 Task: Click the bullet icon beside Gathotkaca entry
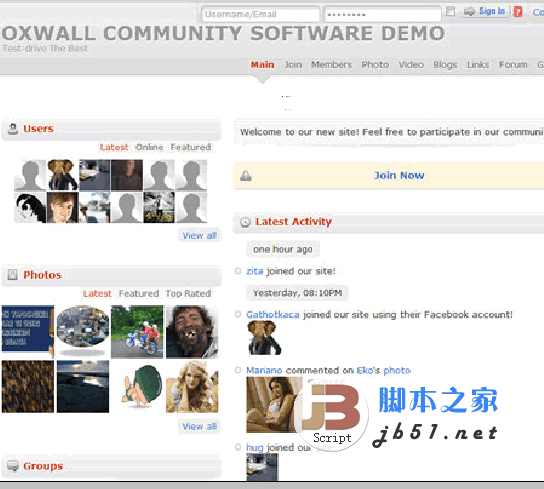[238, 314]
